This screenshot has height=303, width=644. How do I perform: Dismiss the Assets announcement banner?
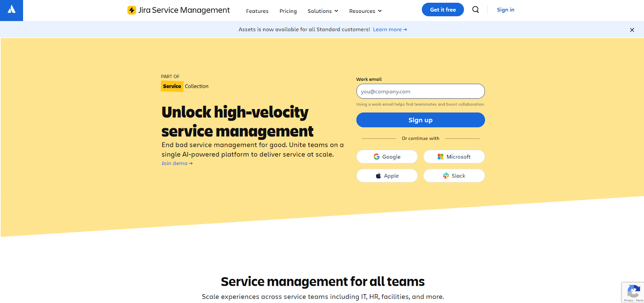click(x=632, y=30)
